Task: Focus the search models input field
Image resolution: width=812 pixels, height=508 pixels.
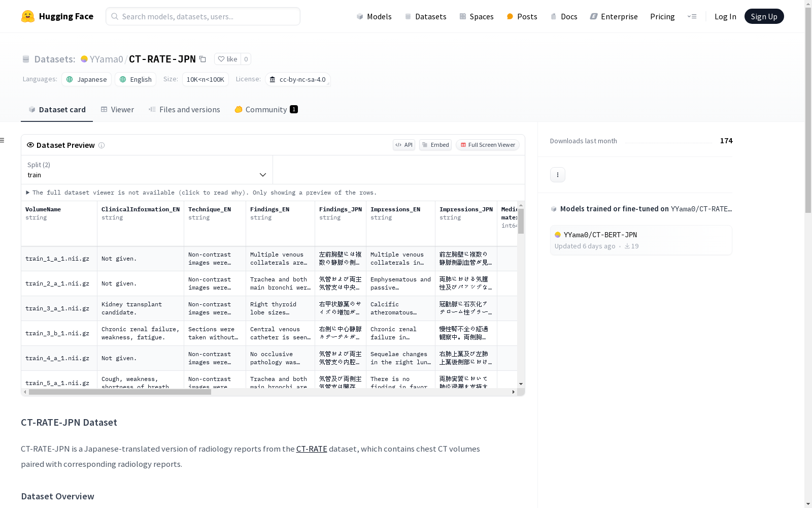Action: (203, 16)
